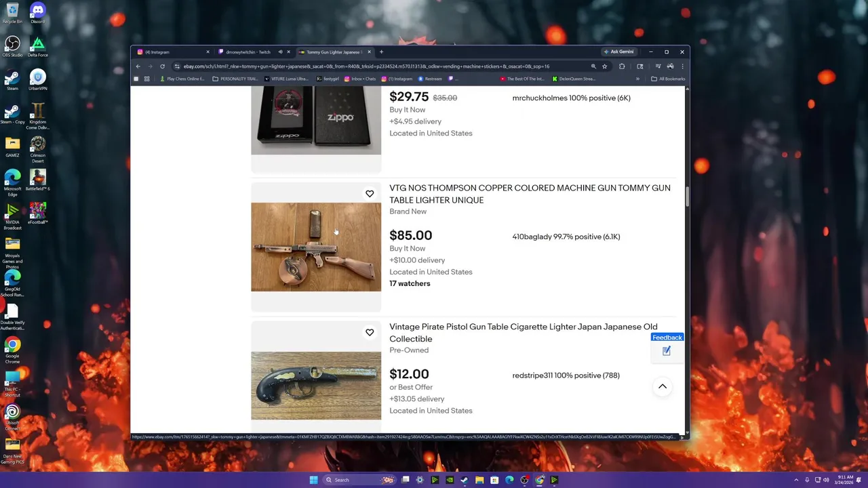Image resolution: width=868 pixels, height=488 pixels.
Task: Open the Chrome extensions puzzle icon
Action: pos(622,66)
